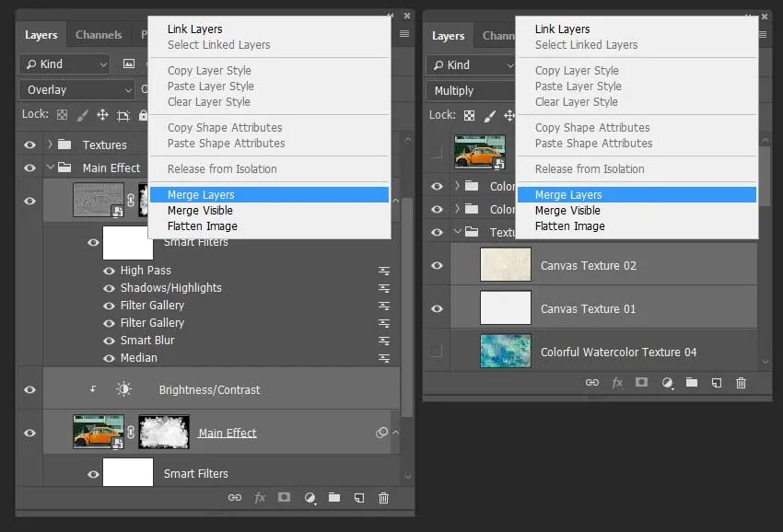Create a new layer group folder
This screenshot has height=532, width=783.
[x=334, y=497]
